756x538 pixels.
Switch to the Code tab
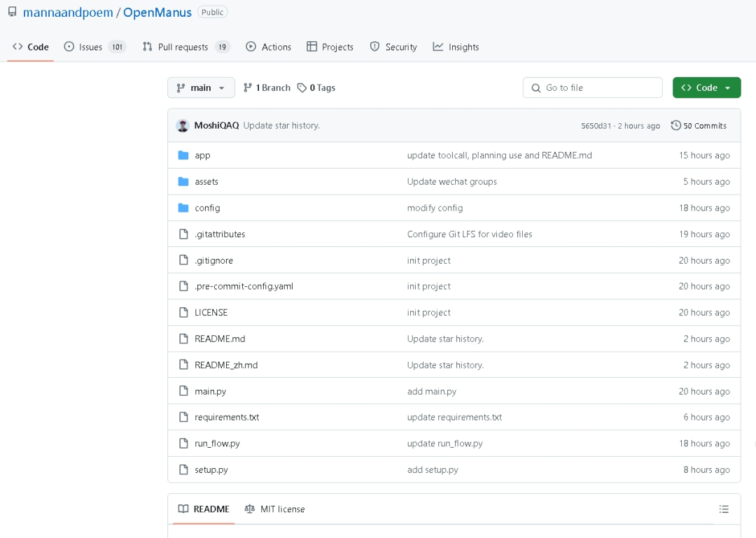tap(30, 47)
